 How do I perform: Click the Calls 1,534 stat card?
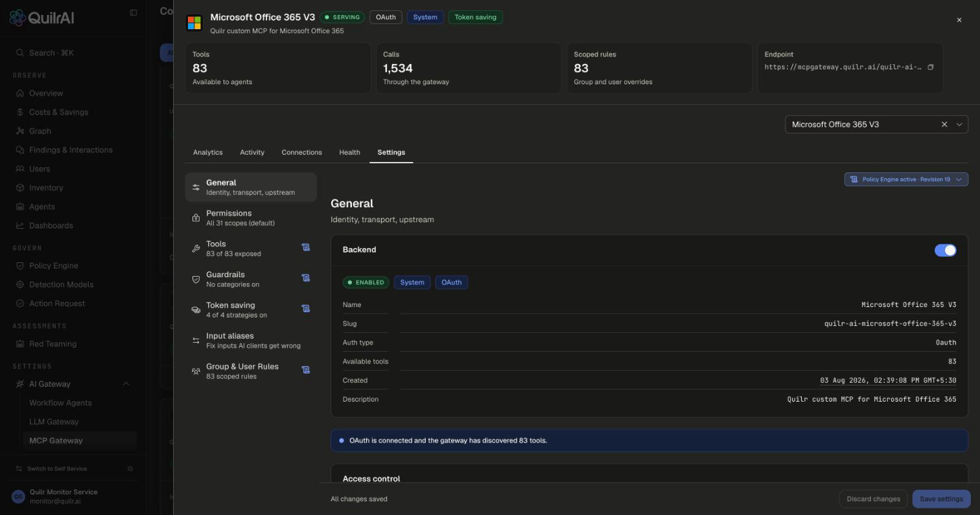(469, 68)
